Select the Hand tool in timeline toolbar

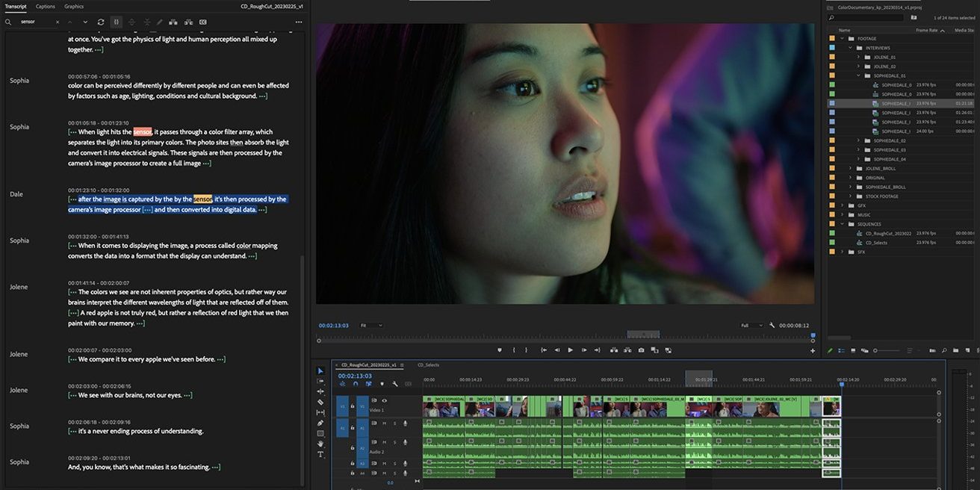[x=320, y=444]
